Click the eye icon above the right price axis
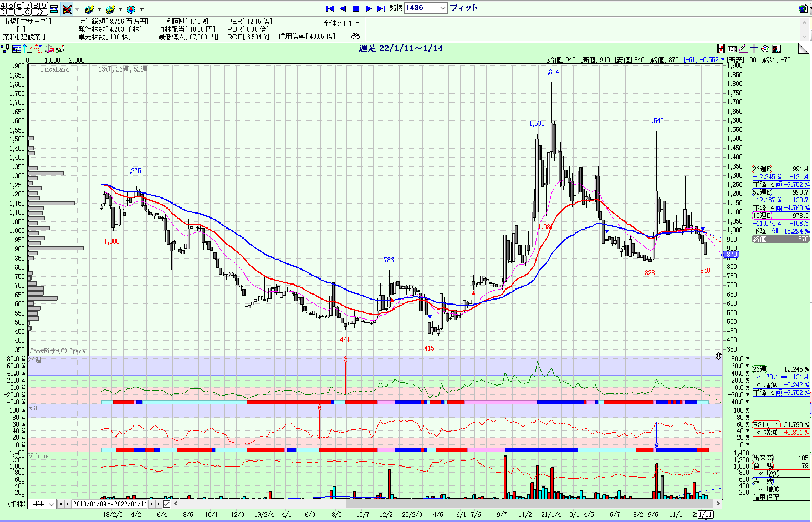812x522 pixels. coord(765,49)
